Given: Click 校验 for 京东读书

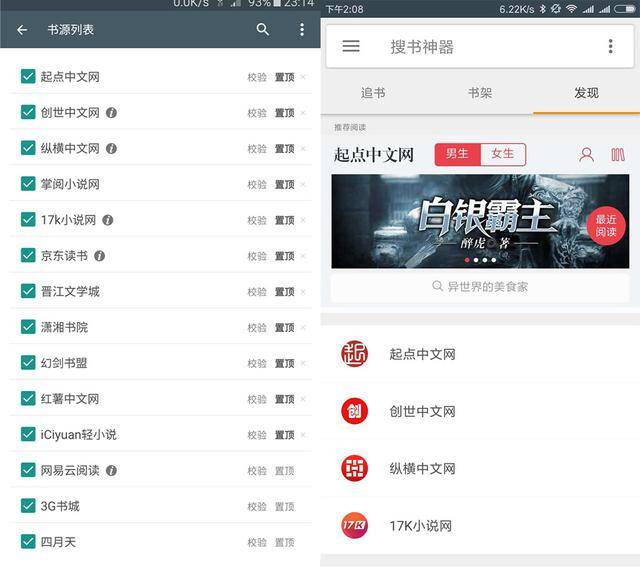Looking at the screenshot, I should coord(257,256).
